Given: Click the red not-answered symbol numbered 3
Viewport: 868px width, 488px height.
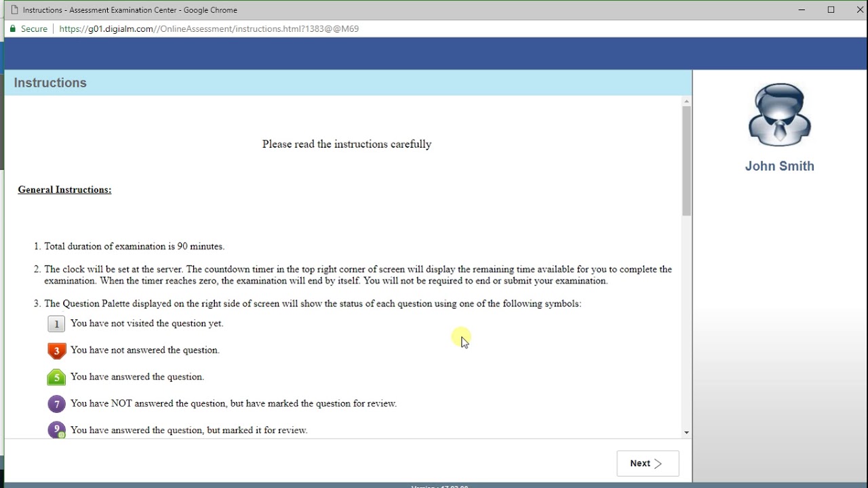Looking at the screenshot, I should 56,350.
